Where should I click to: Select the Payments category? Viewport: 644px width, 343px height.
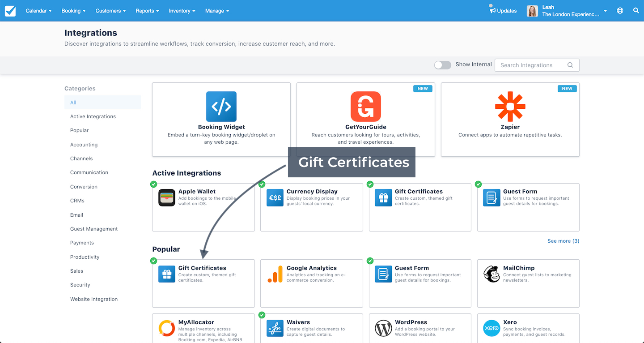[x=82, y=243]
